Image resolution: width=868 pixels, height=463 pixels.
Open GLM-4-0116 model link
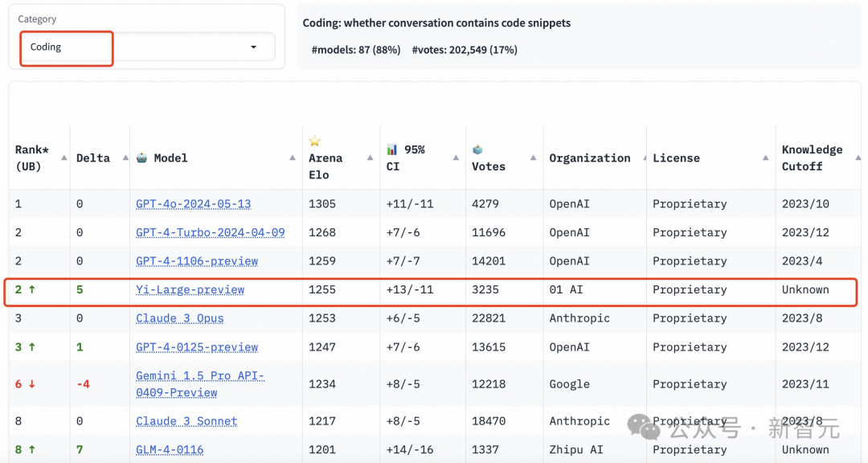pos(170,449)
